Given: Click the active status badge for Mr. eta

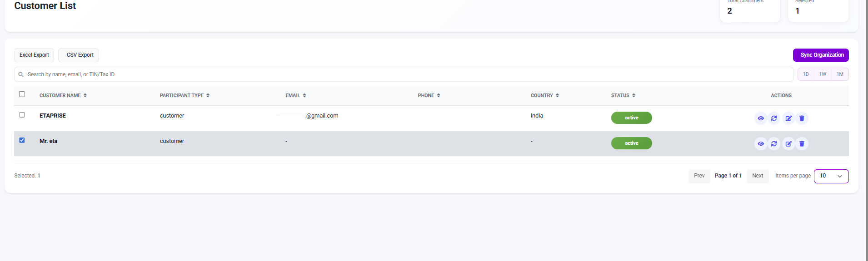Looking at the screenshot, I should point(632,143).
